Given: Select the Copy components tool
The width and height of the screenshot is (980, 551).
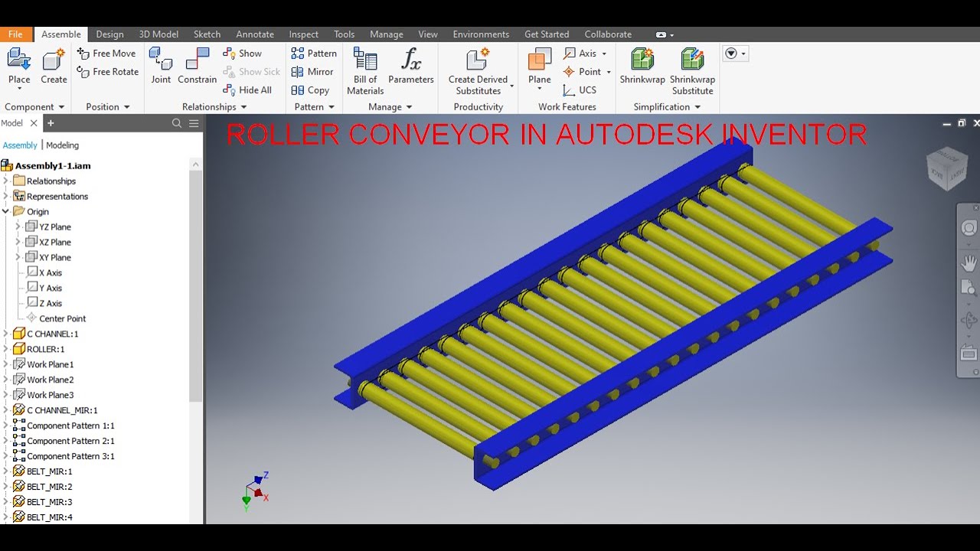Looking at the screenshot, I should pyautogui.click(x=310, y=90).
